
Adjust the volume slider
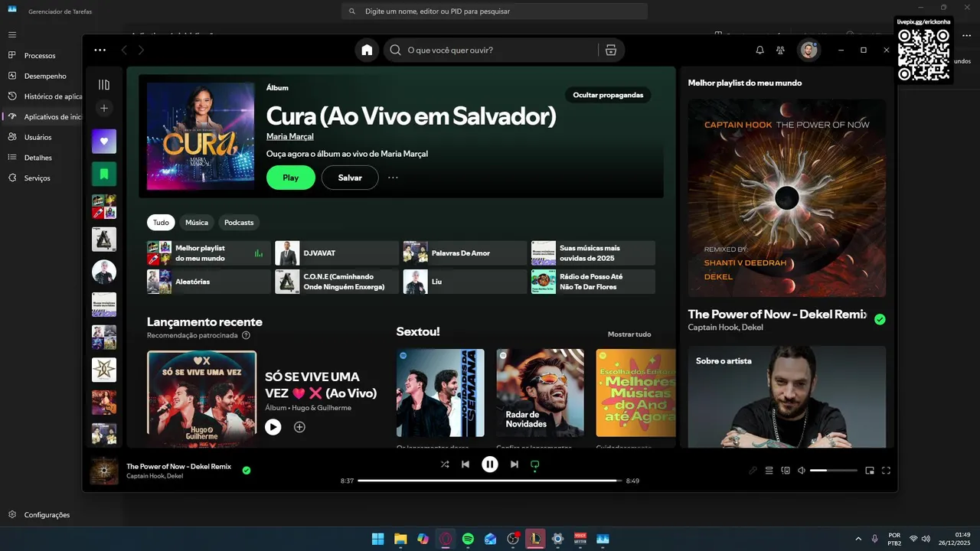click(833, 471)
